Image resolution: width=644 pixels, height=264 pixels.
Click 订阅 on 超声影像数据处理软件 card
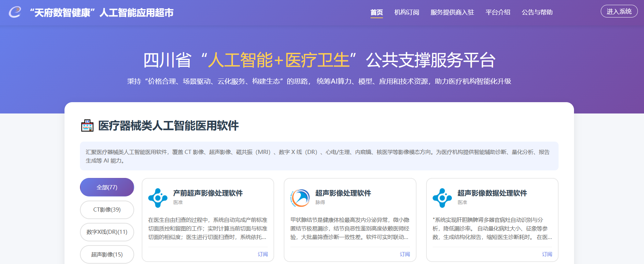[x=547, y=254]
